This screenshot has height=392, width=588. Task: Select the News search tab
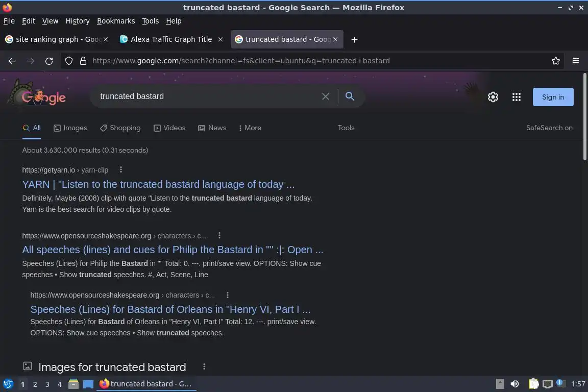[212, 128]
